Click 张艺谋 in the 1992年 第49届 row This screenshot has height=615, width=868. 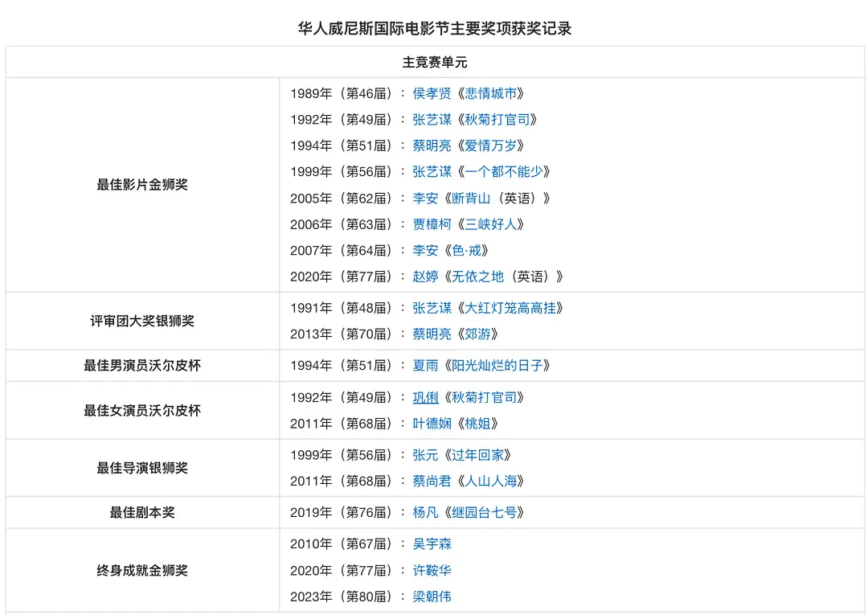(x=432, y=120)
